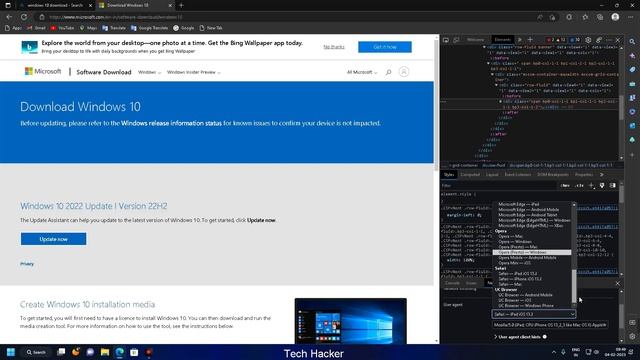640x360 pixels.
Task: Close the DevTools bottom drawer
Action: 618,283
